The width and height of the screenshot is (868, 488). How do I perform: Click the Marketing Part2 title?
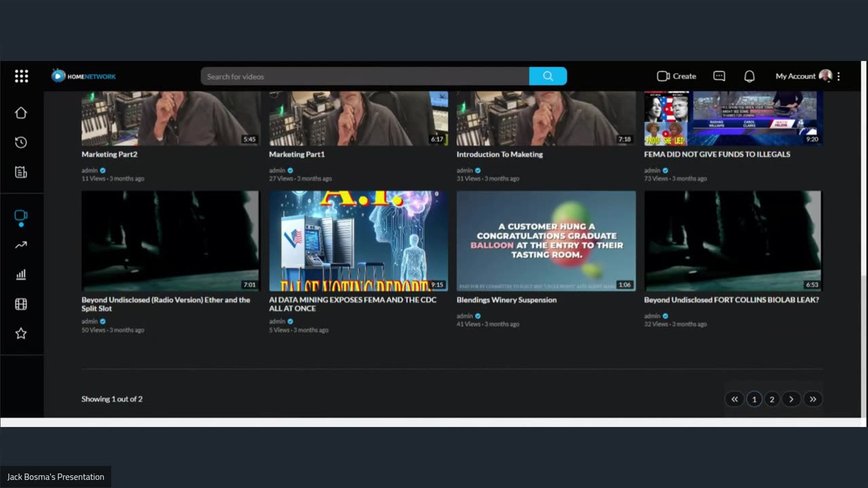click(109, 155)
